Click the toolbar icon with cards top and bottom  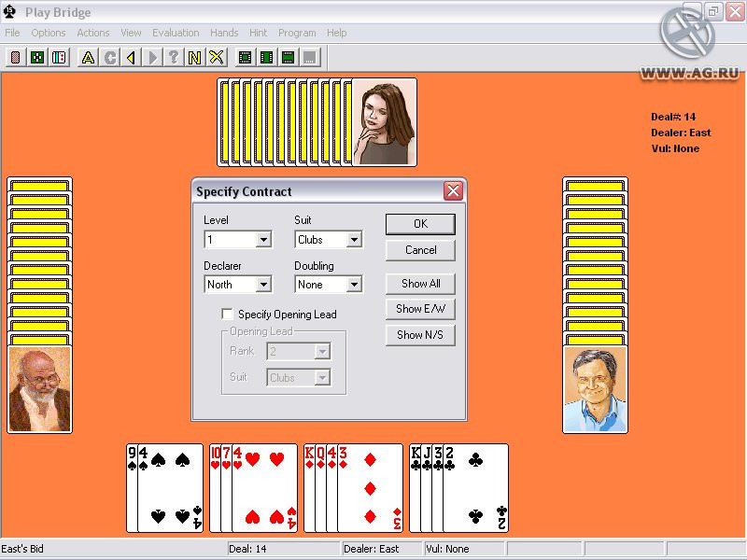(x=289, y=58)
